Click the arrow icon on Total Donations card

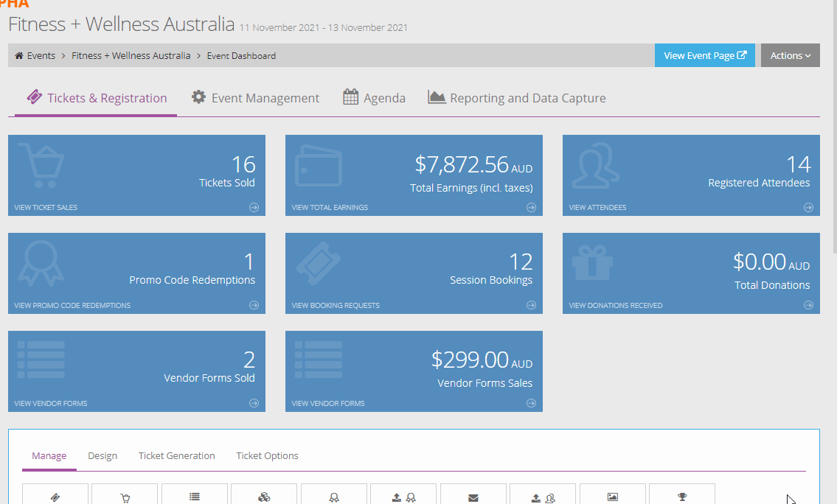pos(809,305)
